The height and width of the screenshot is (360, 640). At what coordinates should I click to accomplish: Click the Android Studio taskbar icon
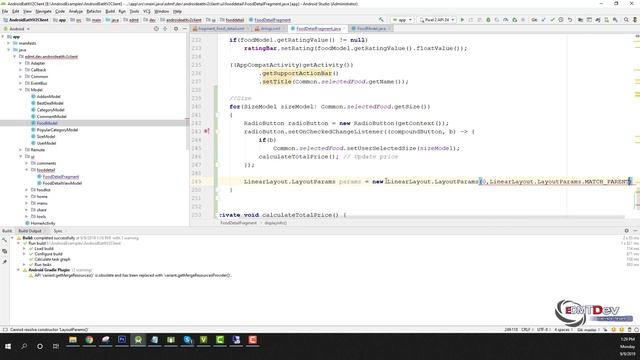pyautogui.click(x=138, y=340)
